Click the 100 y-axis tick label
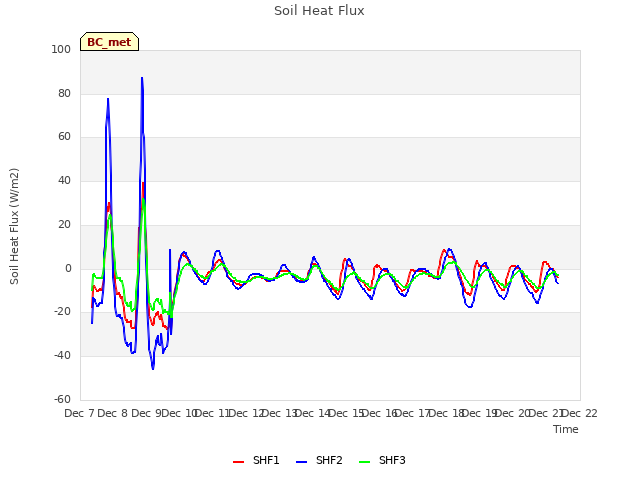This screenshot has height=480, width=640. coord(61,49)
